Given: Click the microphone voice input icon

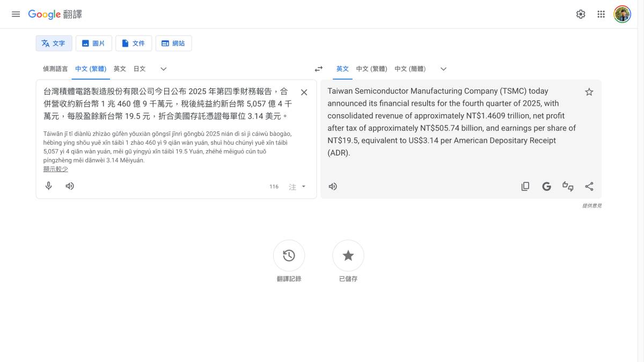Looking at the screenshot, I should pos(49,186).
